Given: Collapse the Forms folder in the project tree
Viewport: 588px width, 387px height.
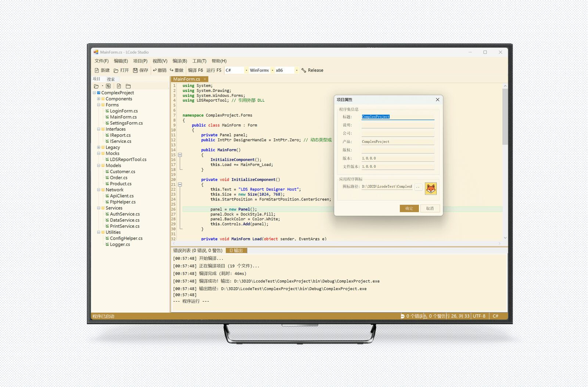Looking at the screenshot, I should point(98,105).
